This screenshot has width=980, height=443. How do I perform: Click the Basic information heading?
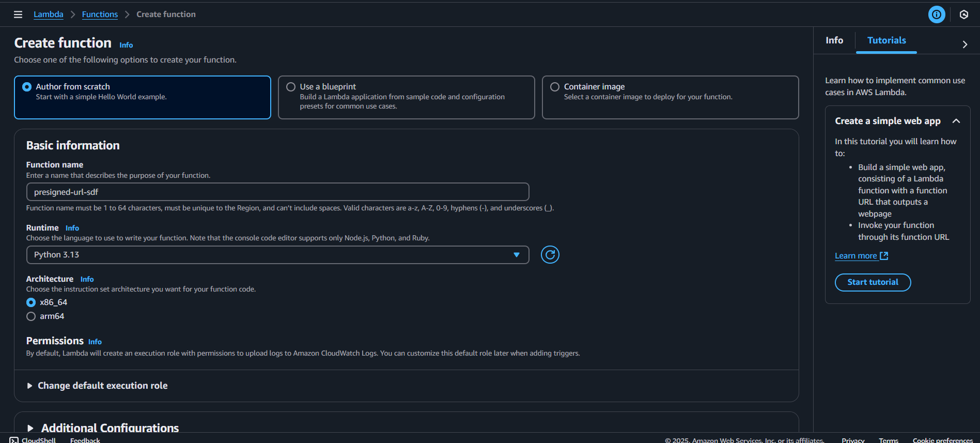(73, 145)
